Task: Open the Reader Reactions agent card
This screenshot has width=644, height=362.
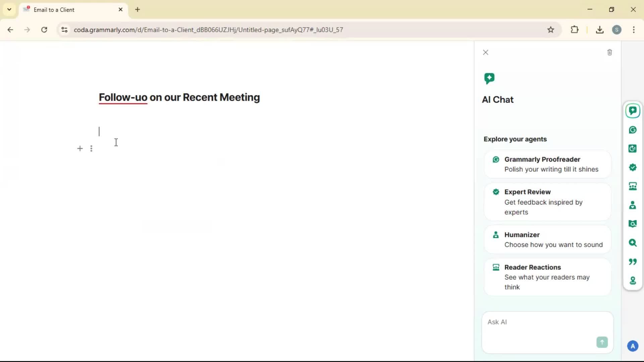Action: [547, 277]
